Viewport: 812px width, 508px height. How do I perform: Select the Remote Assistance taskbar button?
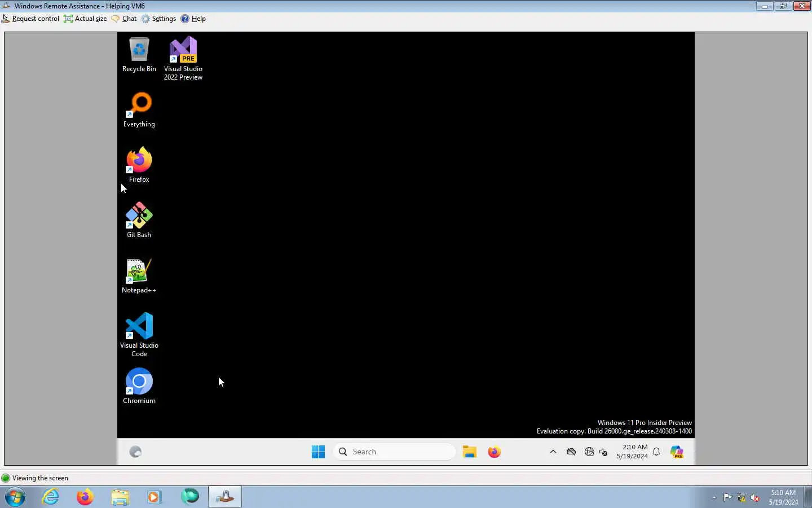coord(225,497)
